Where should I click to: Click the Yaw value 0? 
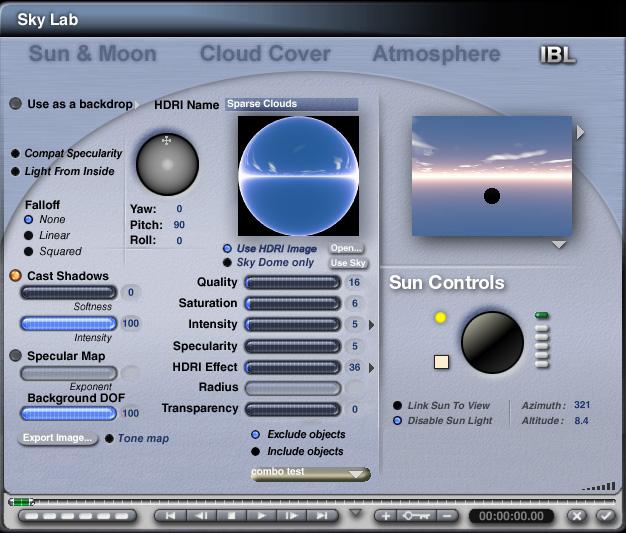[179, 209]
